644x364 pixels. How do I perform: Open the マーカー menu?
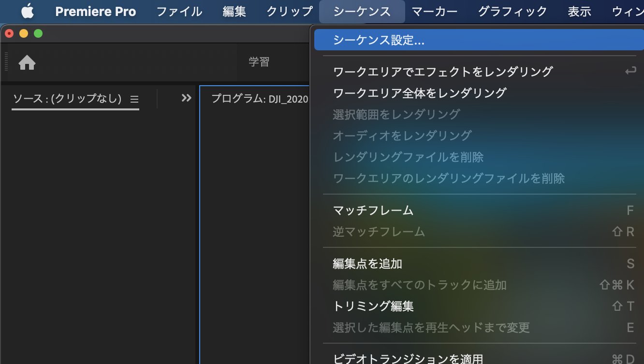(x=434, y=11)
